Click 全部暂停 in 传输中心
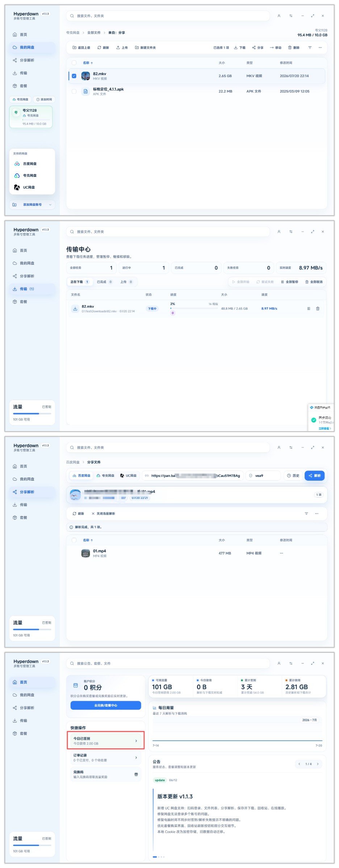Screen dimensions: 339x868 290,282
